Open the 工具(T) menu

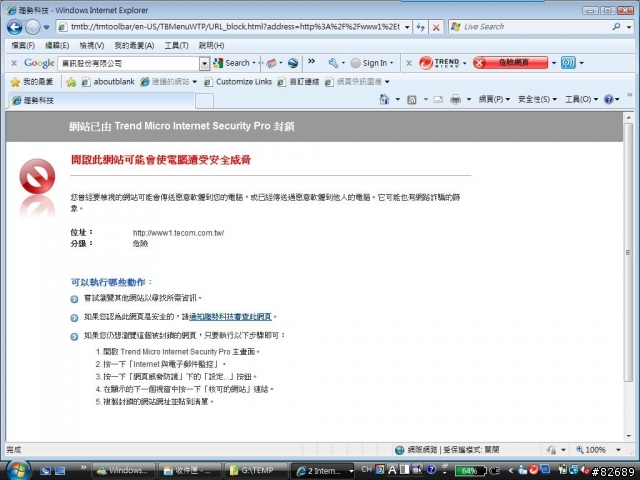click(176, 46)
